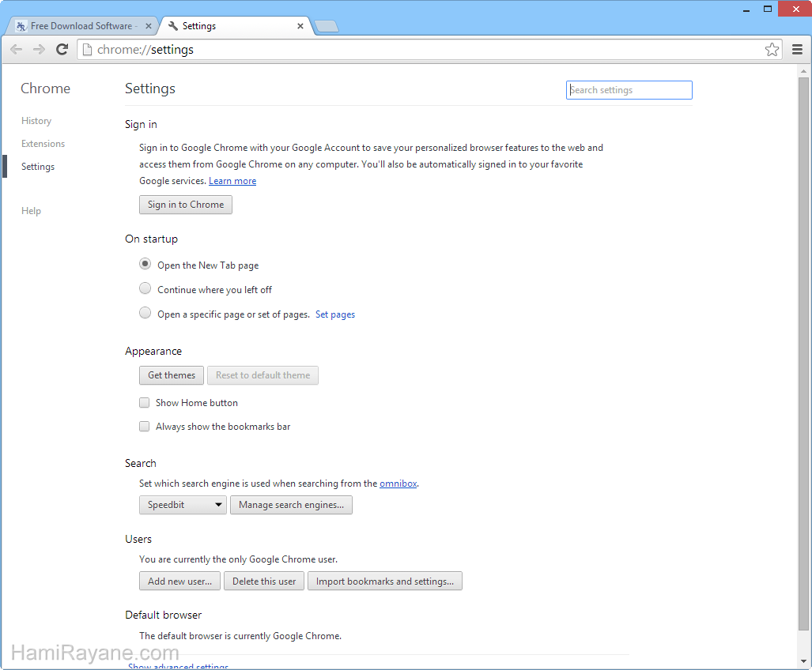Select Open a specific page option
Image resolution: width=812 pixels, height=670 pixels.
(145, 313)
